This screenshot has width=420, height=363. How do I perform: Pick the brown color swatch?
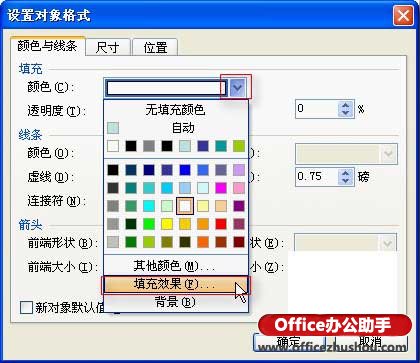point(221,242)
